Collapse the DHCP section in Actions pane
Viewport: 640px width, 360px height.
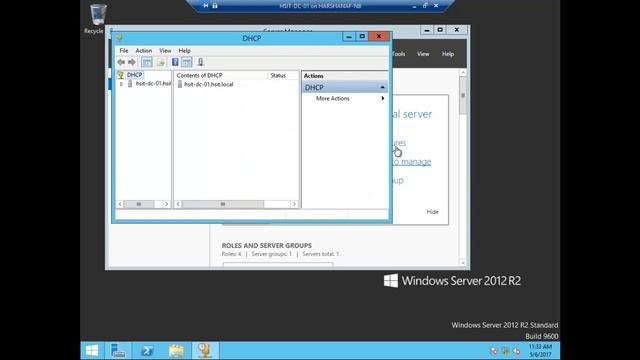pyautogui.click(x=382, y=87)
